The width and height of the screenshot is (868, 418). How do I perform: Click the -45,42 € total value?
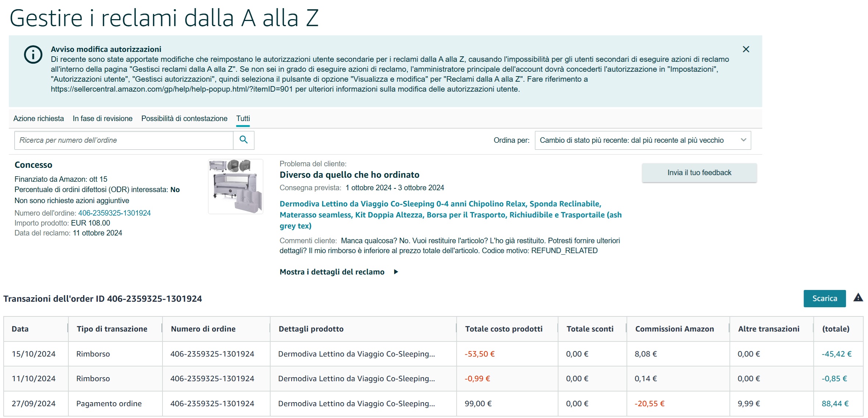(x=836, y=354)
